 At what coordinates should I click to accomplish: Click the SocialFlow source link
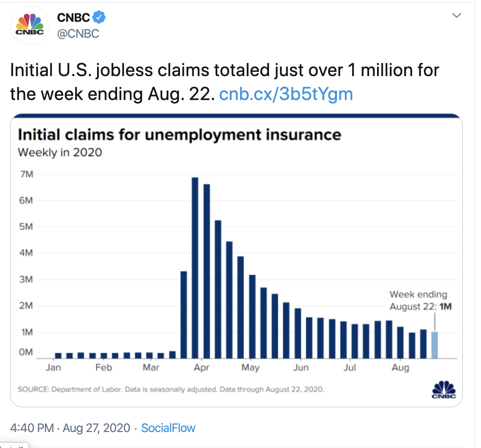coord(168,428)
